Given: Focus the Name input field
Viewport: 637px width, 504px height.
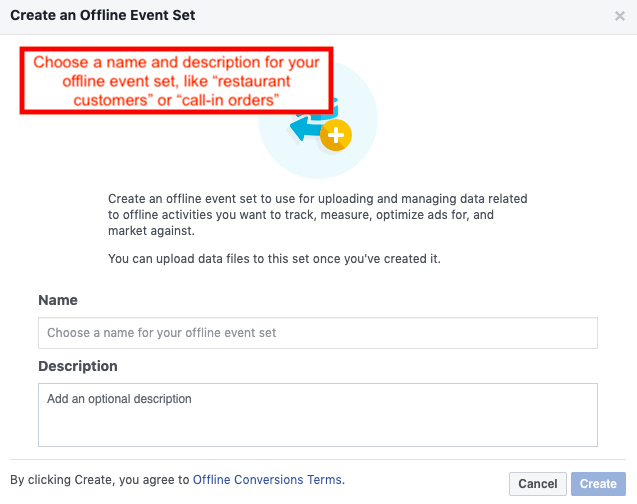Looking at the screenshot, I should [x=318, y=333].
